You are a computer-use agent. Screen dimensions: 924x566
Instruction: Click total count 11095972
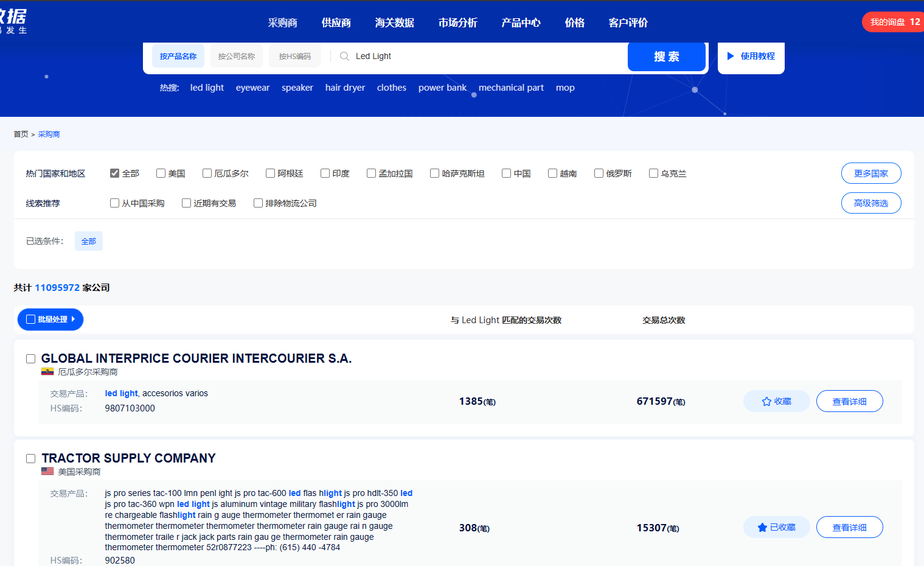pos(57,287)
